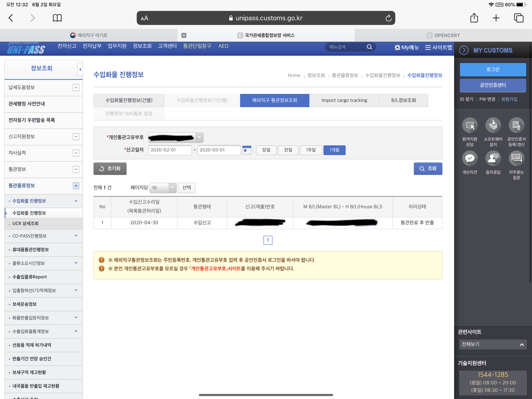This screenshot has width=532, height=399.
Task: Collapse the 정보조회 sidebar with arrow toggle
Action: pyautogui.click(x=80, y=69)
